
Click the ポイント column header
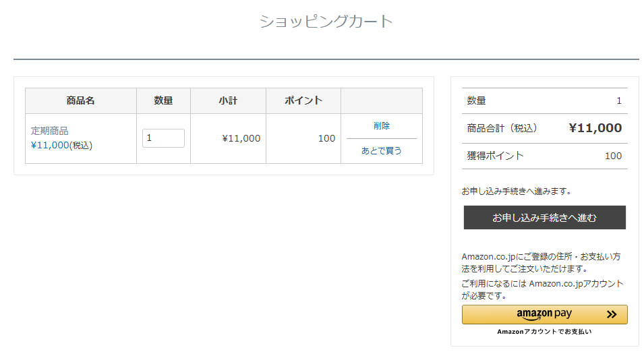pos(303,100)
